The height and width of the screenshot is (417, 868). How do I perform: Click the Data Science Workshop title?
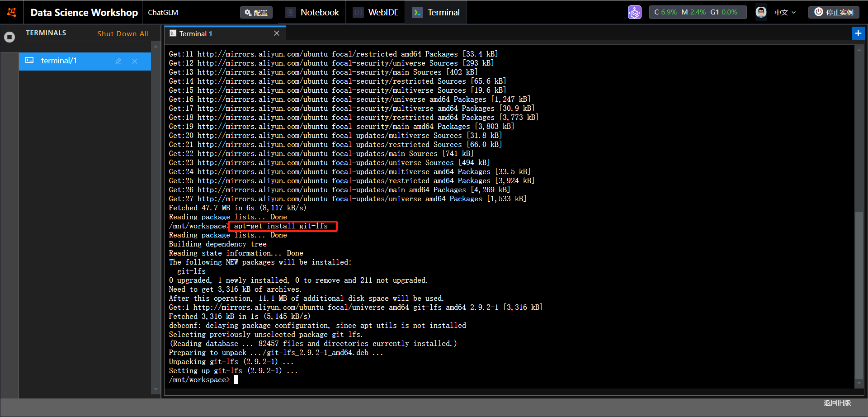84,13
